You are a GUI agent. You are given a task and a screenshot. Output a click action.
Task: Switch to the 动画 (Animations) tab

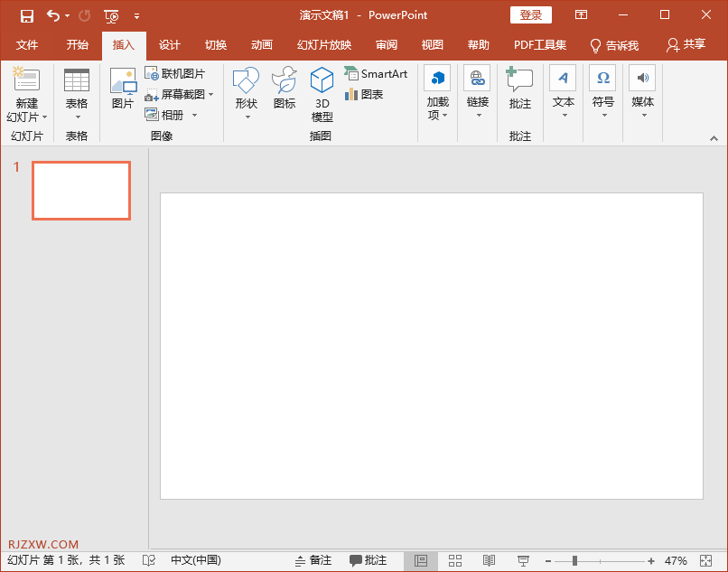(x=262, y=45)
